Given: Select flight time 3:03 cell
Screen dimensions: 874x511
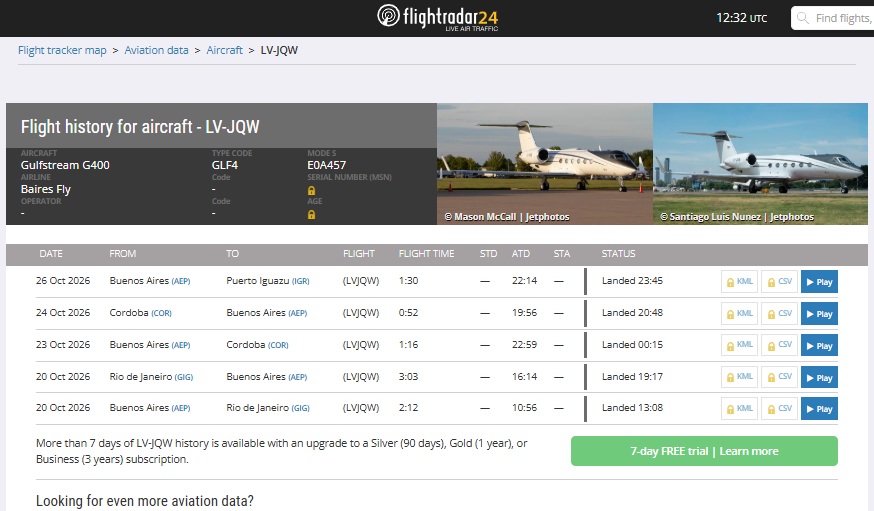Looking at the screenshot, I should [408, 377].
